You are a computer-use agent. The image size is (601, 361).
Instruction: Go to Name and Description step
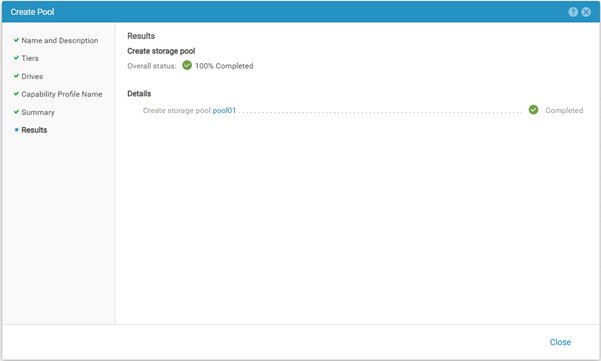coord(60,40)
